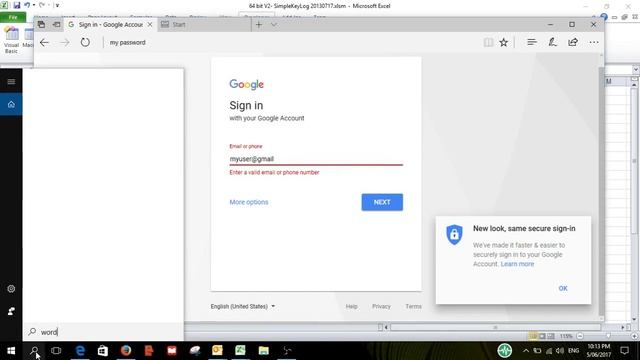Open the Help footer link
640x360 pixels.
tap(351, 306)
